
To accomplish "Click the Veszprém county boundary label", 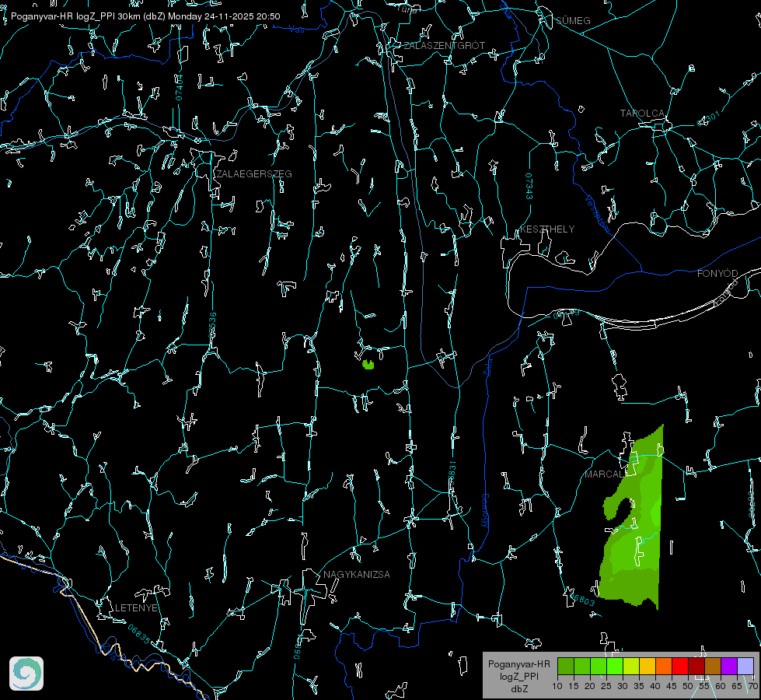I will pos(597,214).
